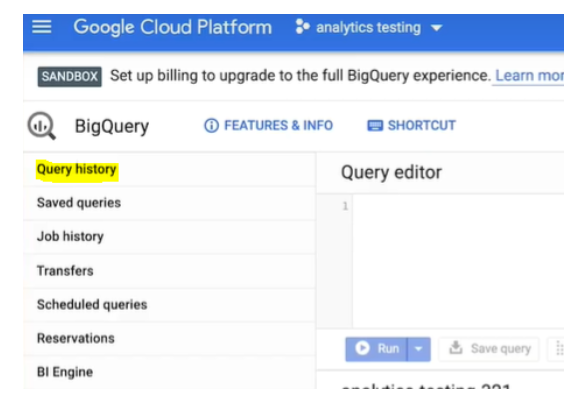Click the SHORTCUT keyboard icon
Viewport: 579px width, 404px height.
pyautogui.click(x=375, y=126)
